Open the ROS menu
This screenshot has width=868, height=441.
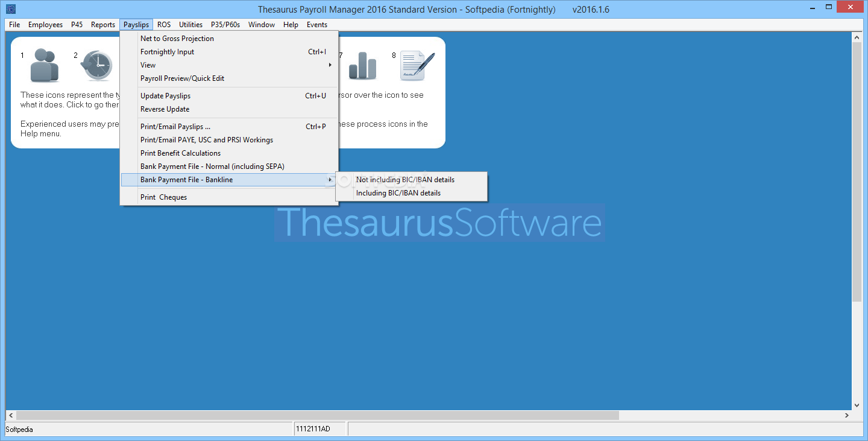pyautogui.click(x=164, y=25)
